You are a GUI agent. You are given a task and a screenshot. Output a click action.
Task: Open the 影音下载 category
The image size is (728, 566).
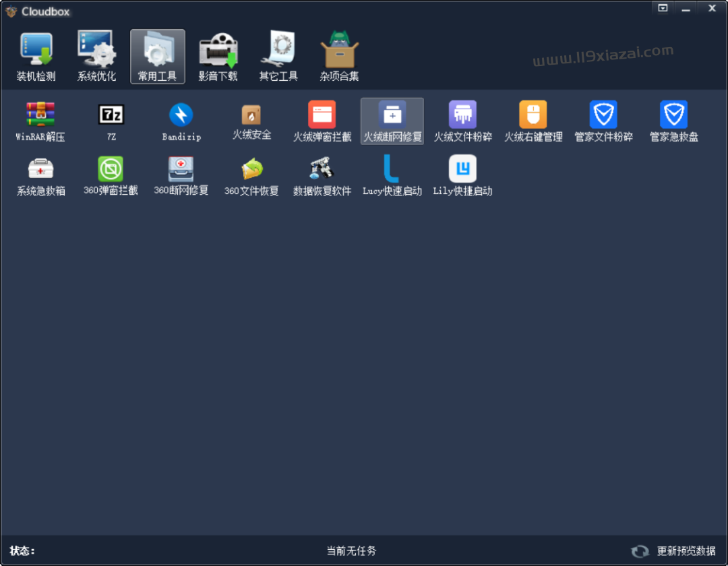coord(218,57)
